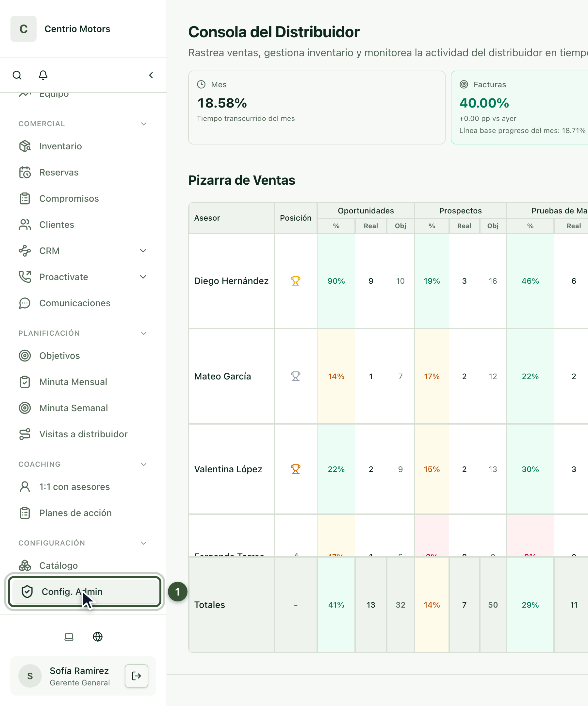Viewport: 588px width, 706px height.
Task: Open the search icon in sidebar
Action: pos(17,75)
